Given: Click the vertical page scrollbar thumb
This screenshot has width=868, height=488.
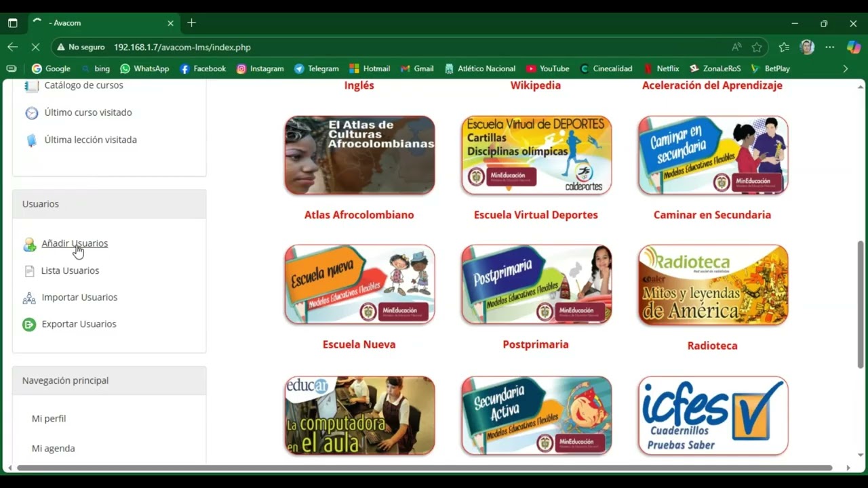Looking at the screenshot, I should click(861, 304).
